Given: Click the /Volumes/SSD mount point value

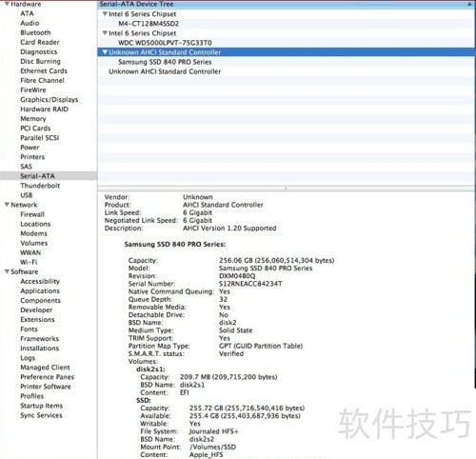Looking at the screenshot, I should pos(212,447).
